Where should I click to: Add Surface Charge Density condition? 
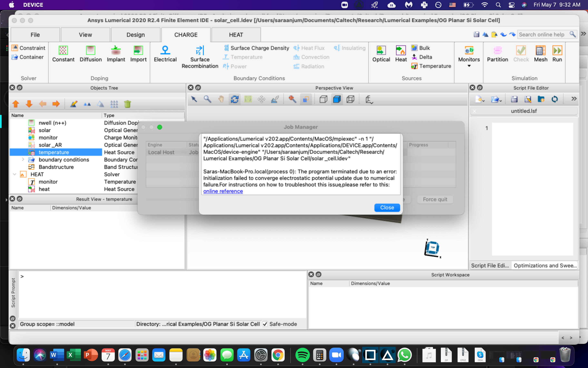click(256, 48)
